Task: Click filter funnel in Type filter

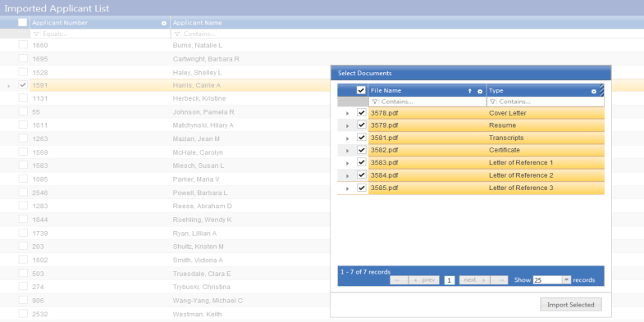Action: tap(492, 102)
